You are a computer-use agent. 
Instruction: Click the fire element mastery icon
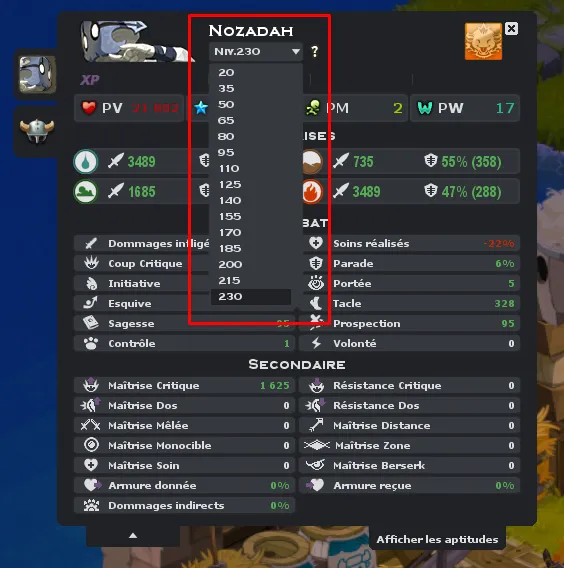[x=312, y=192]
